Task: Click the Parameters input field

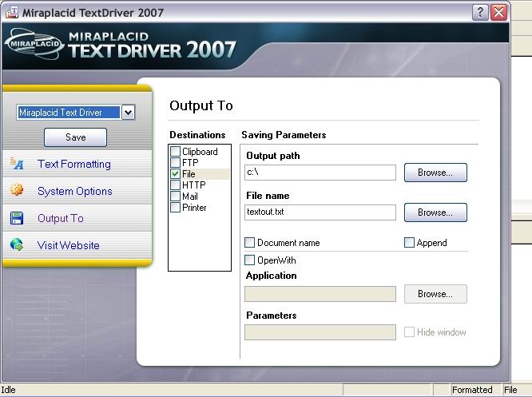Action: pyautogui.click(x=320, y=332)
